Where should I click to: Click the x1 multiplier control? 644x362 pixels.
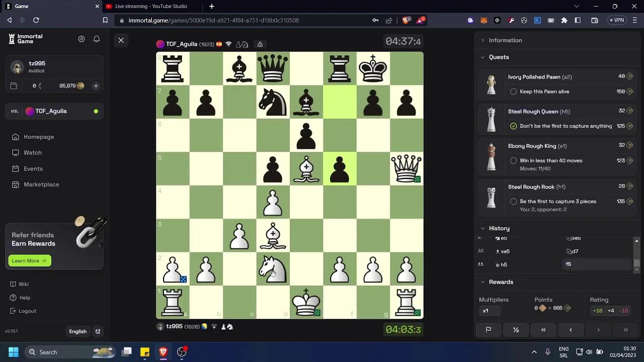click(x=490, y=311)
